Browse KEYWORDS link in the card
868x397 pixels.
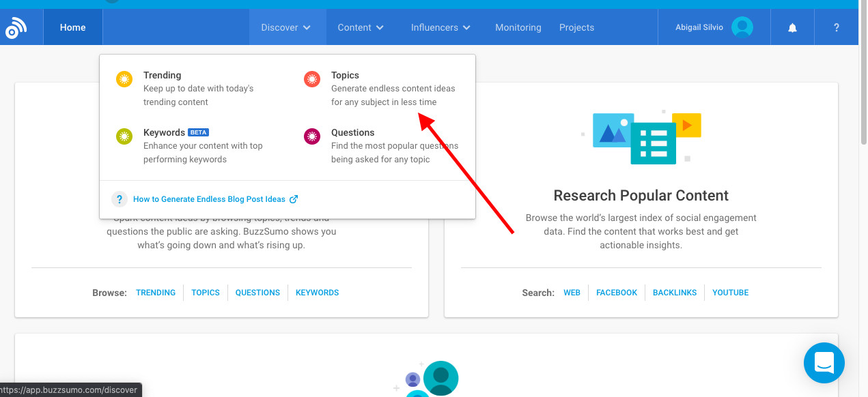(x=317, y=293)
